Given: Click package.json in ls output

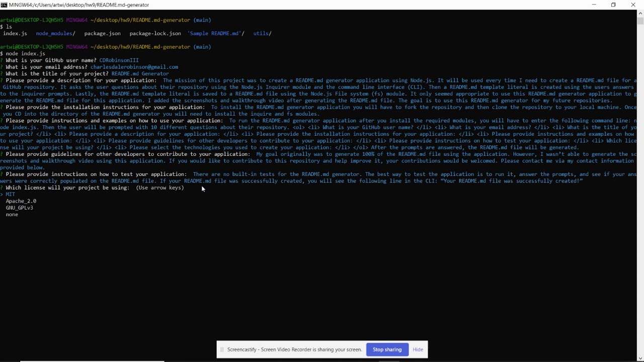Looking at the screenshot, I should pyautogui.click(x=102, y=33).
